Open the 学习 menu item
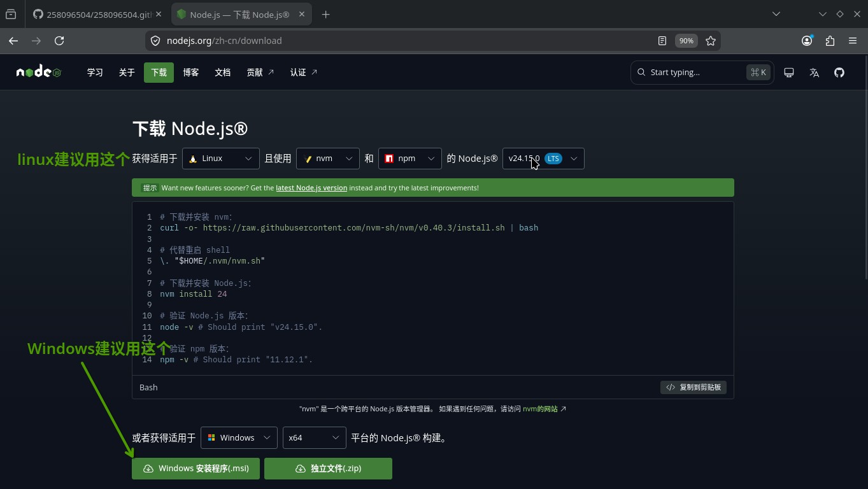Screen dimensions: 868x489 click(95, 73)
